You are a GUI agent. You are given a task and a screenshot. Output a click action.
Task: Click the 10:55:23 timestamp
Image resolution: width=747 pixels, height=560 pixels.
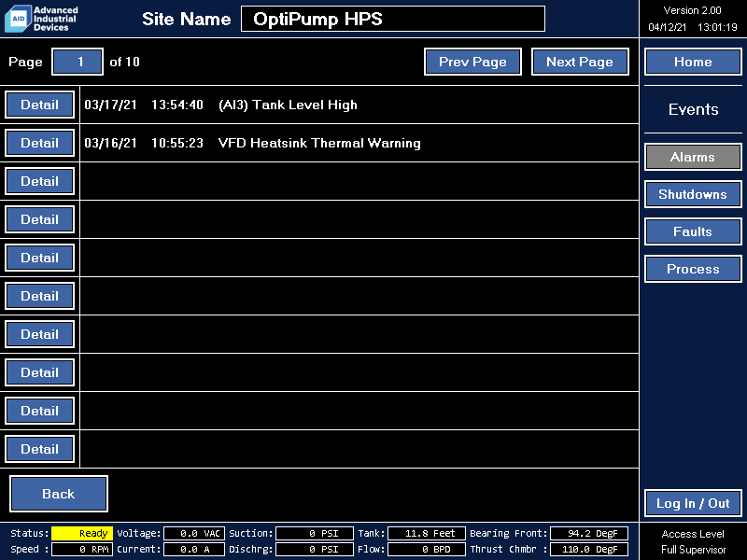click(177, 143)
